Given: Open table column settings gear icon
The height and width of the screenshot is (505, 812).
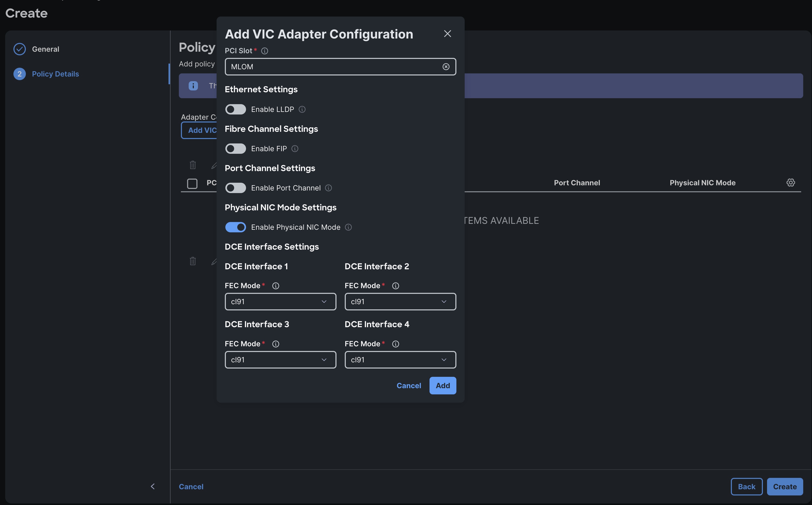Looking at the screenshot, I should [x=790, y=183].
